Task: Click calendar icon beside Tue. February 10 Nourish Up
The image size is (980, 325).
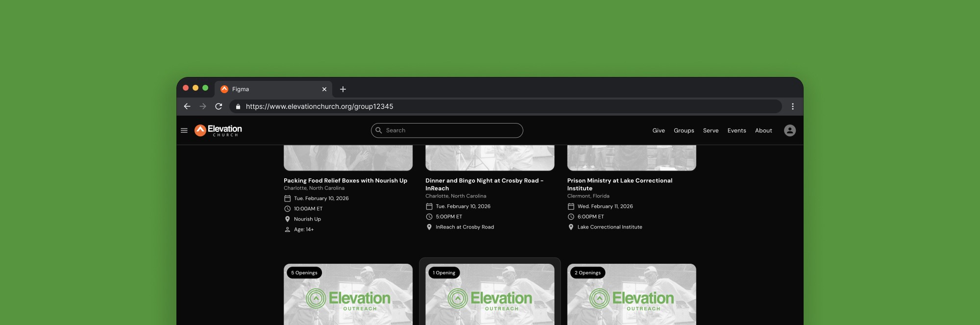Action: 288,199
